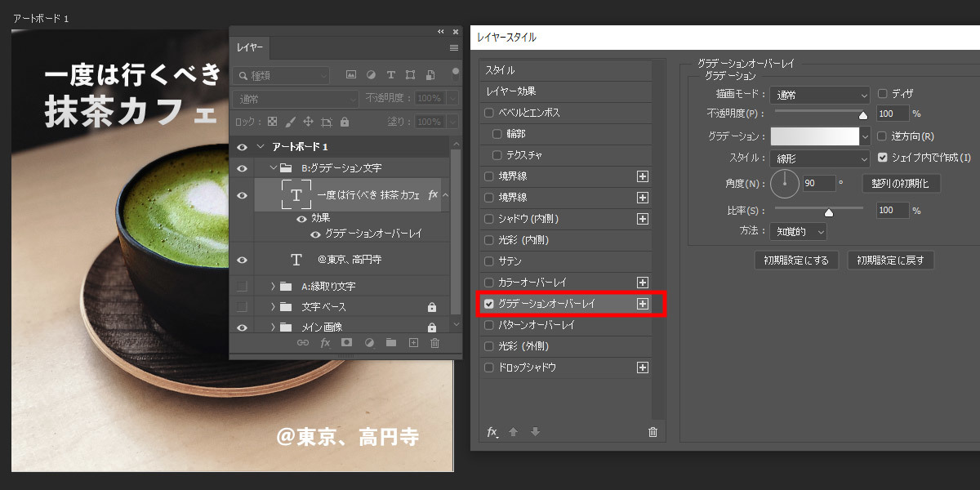
Task: Select the スタイル item in Layer Style list
Action: coord(566,70)
